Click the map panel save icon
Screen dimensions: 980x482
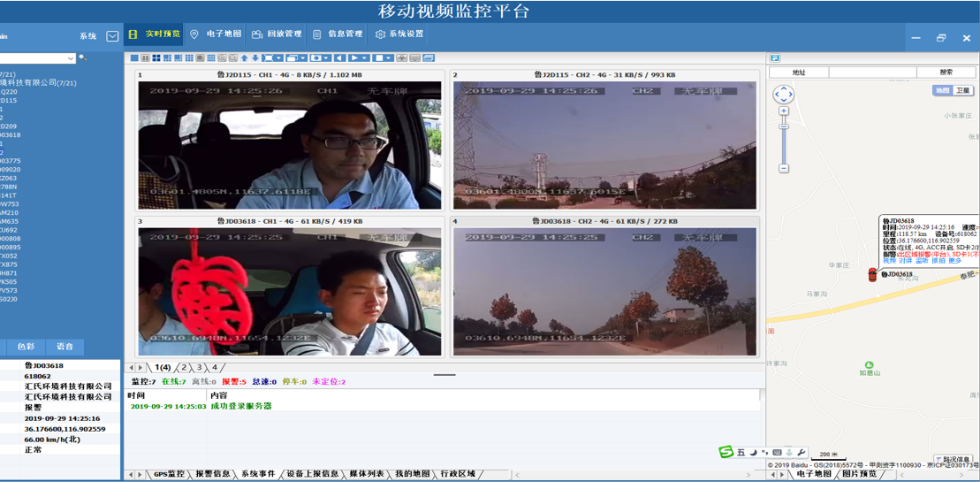point(775,58)
